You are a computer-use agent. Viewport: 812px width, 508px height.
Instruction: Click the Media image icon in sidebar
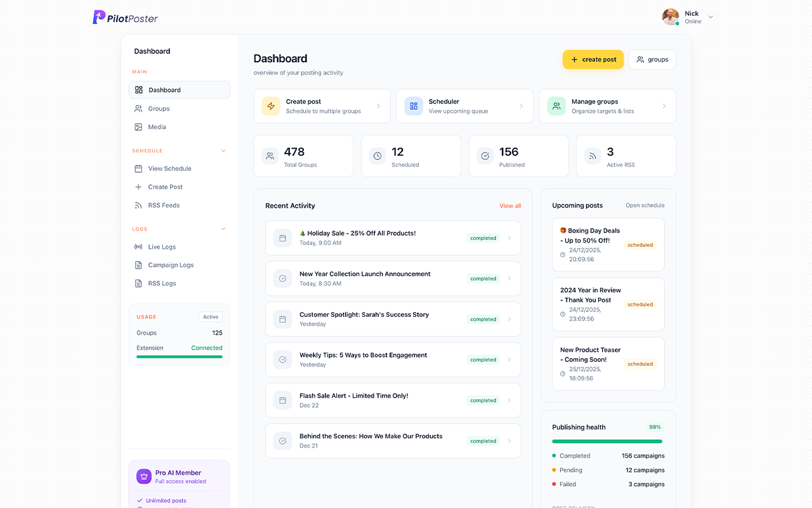point(138,127)
